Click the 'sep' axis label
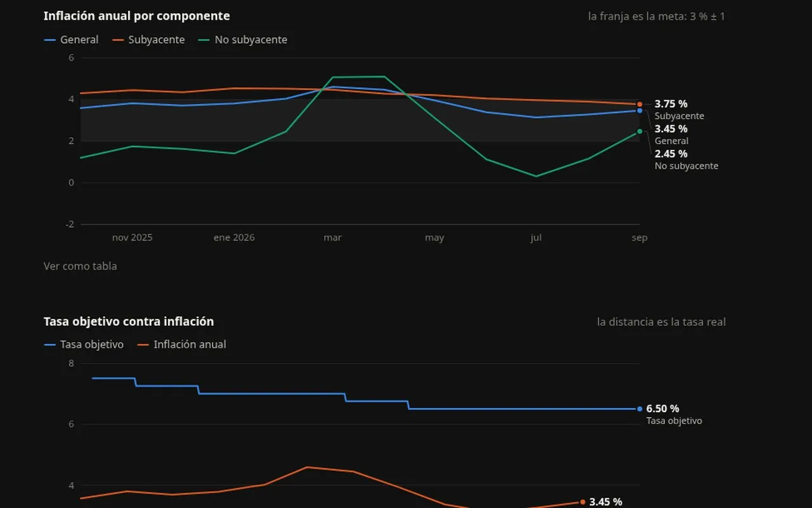Screen dimensions: 812x508 pos(639,237)
